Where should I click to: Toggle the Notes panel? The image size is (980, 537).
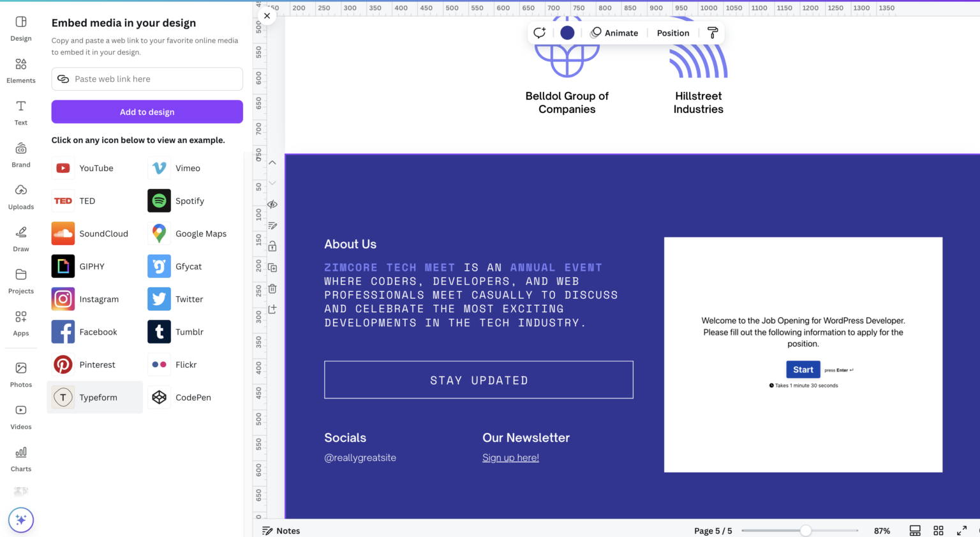[x=281, y=531]
